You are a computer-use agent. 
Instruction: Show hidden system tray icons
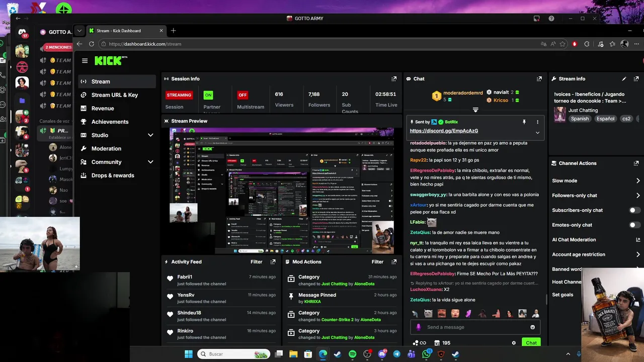click(x=568, y=354)
